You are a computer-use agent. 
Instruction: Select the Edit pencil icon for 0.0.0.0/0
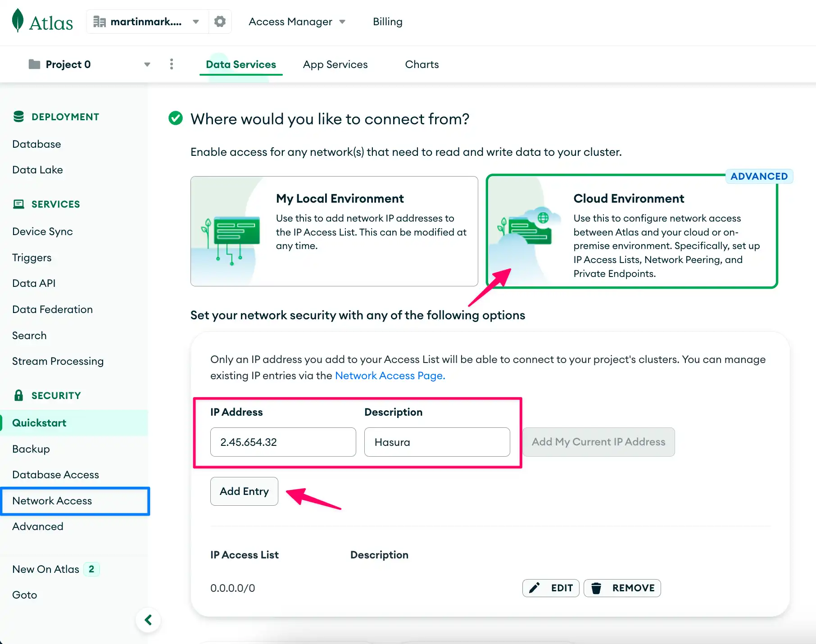point(535,588)
